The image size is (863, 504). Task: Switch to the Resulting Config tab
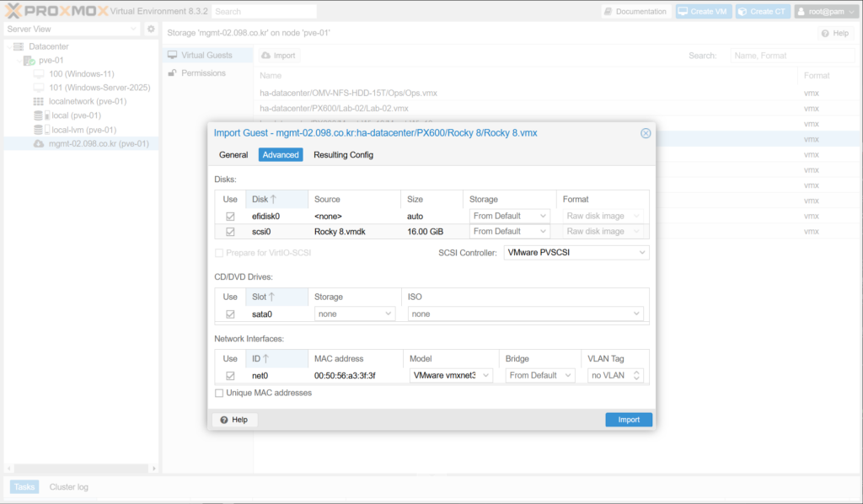[x=343, y=155]
